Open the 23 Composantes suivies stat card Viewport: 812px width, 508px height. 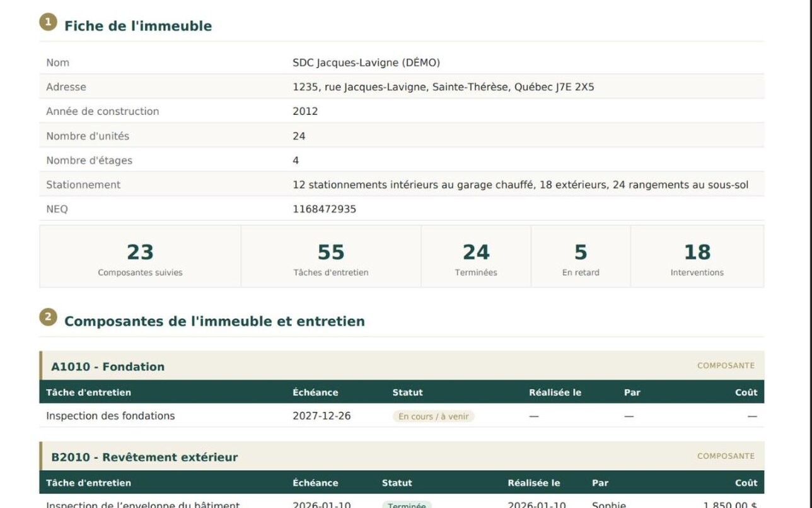click(x=140, y=257)
